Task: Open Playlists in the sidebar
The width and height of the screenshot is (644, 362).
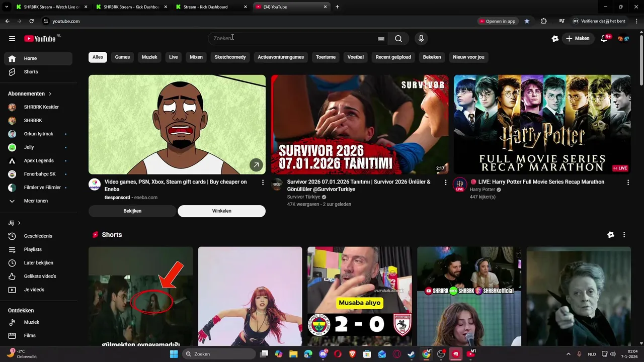Action: point(38,249)
